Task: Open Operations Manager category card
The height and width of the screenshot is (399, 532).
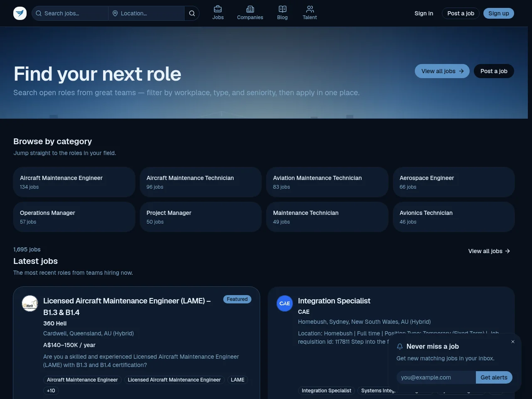Action: (x=74, y=217)
